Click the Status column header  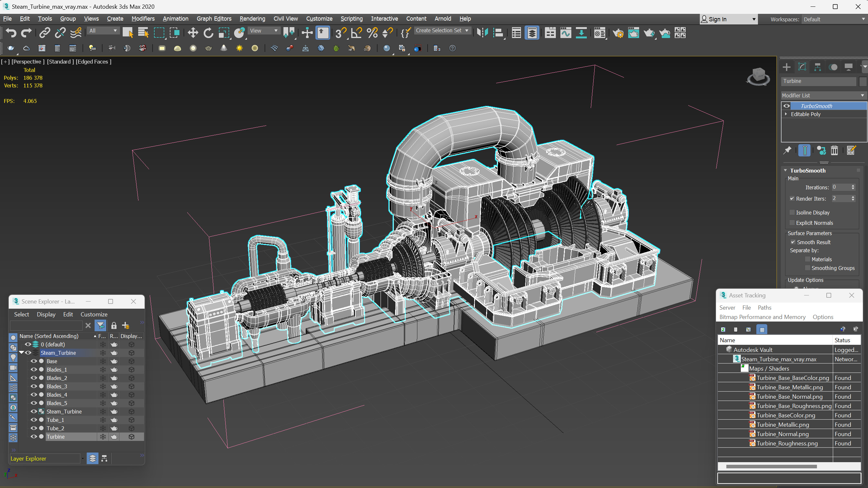[x=846, y=340]
